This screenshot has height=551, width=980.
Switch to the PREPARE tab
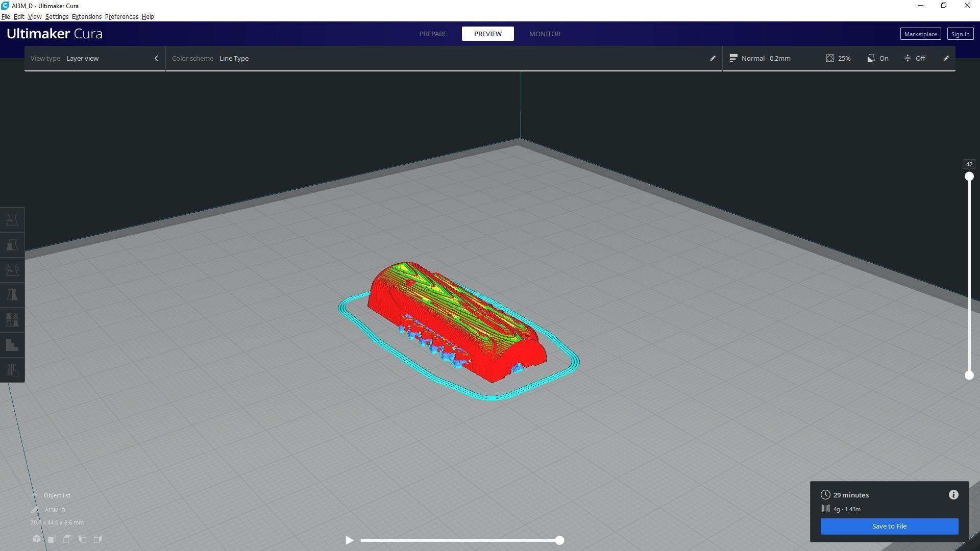pyautogui.click(x=433, y=34)
